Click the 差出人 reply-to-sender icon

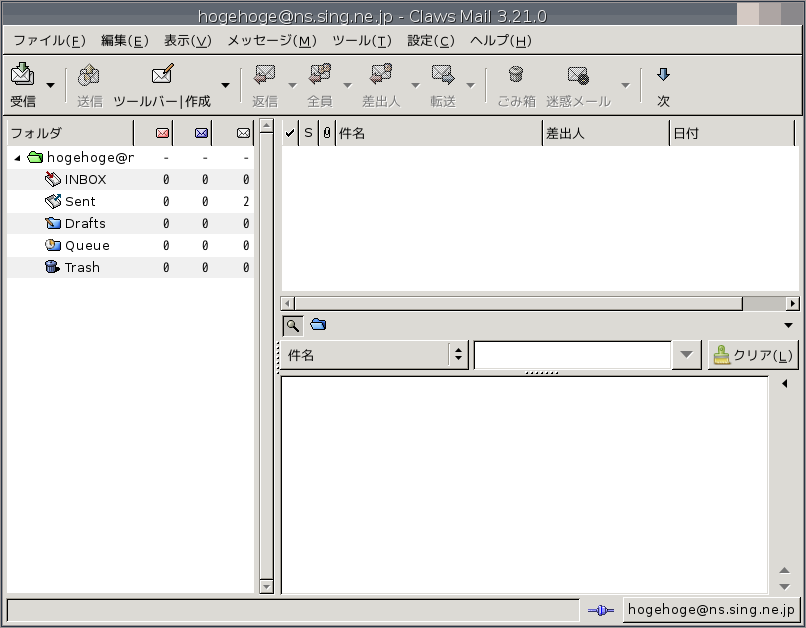click(x=381, y=75)
